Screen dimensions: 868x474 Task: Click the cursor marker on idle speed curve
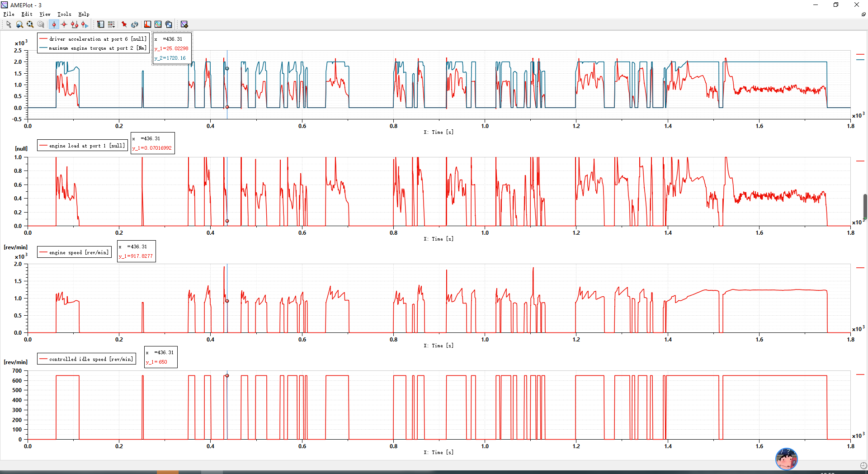click(227, 375)
